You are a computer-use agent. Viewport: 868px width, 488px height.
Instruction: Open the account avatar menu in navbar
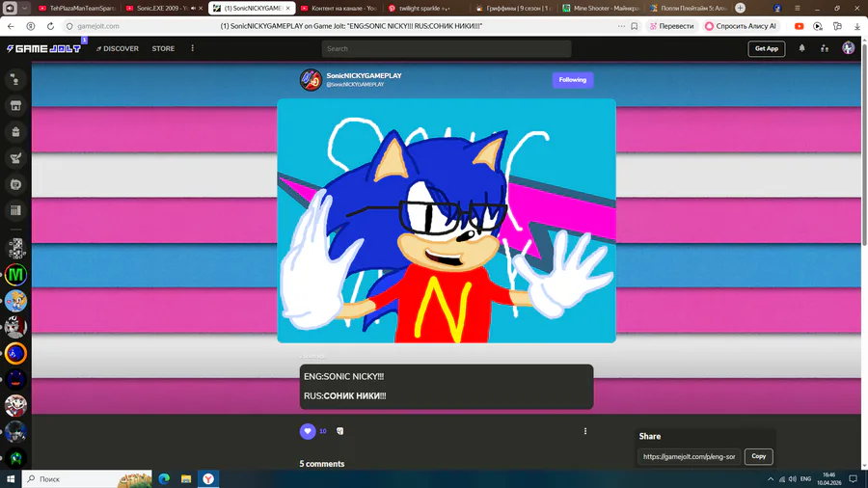(x=848, y=48)
